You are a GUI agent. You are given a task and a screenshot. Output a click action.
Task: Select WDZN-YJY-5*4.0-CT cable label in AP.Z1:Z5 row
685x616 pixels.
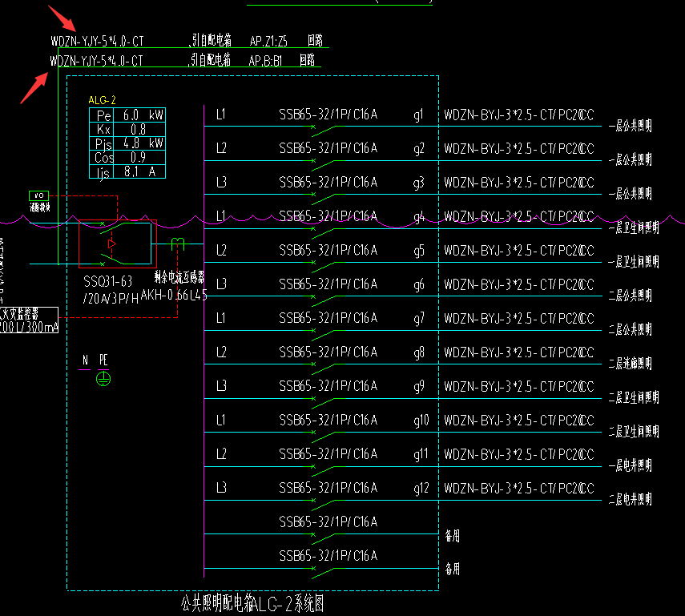(x=97, y=41)
